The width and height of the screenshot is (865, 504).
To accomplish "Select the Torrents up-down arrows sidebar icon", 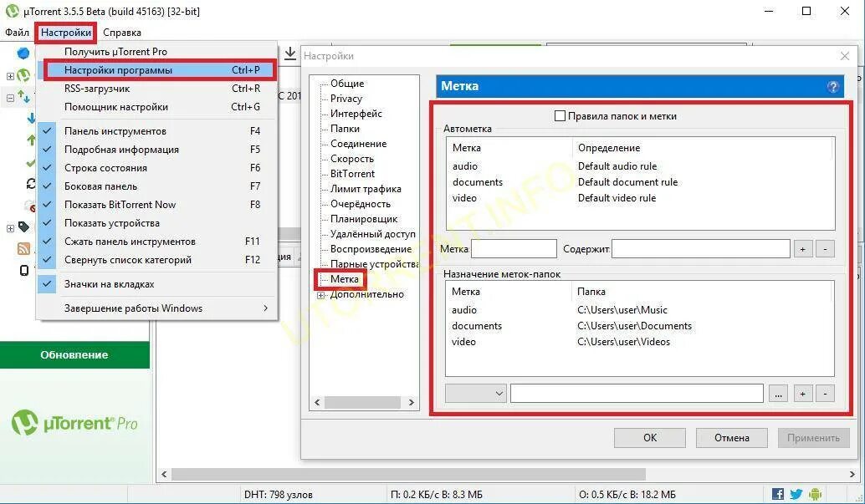I will [23, 97].
